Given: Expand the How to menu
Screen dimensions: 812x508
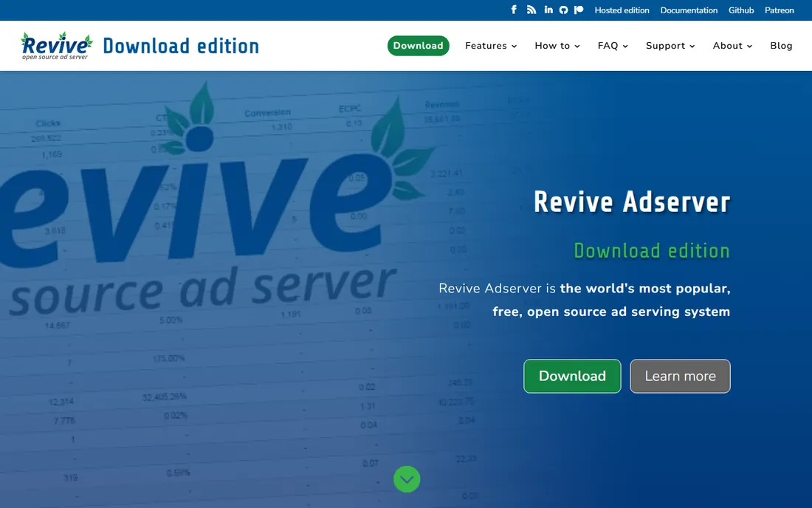Looking at the screenshot, I should (557, 46).
